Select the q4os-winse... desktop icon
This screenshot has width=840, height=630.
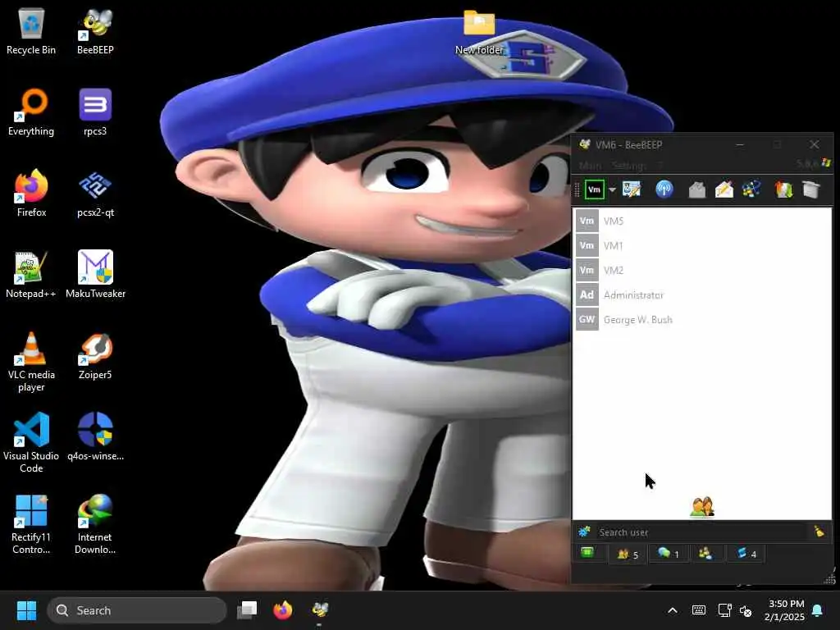[95, 437]
